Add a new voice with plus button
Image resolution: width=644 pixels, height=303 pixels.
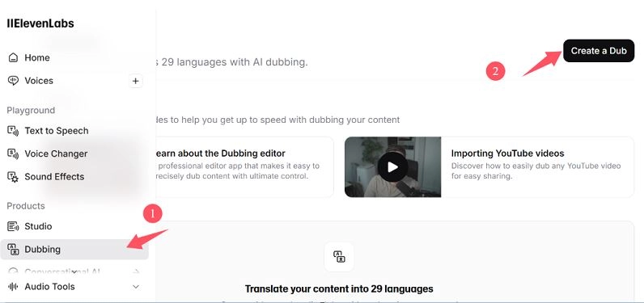coord(136,81)
